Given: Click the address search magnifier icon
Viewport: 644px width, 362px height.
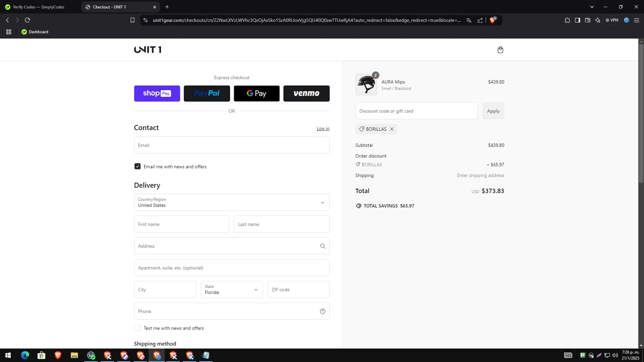Looking at the screenshot, I should pos(322,246).
